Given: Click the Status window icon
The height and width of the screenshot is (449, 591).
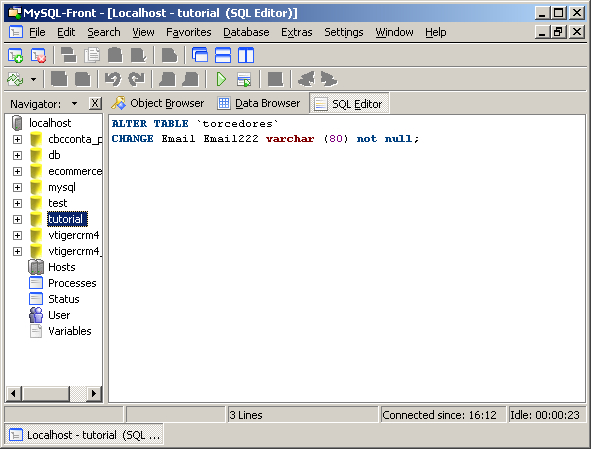Looking at the screenshot, I should (36, 299).
